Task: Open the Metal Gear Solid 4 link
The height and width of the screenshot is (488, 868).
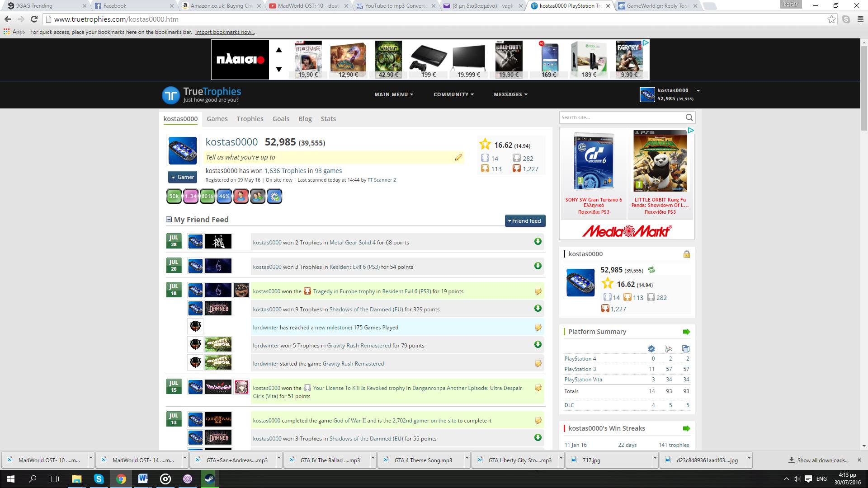Action: coord(352,243)
